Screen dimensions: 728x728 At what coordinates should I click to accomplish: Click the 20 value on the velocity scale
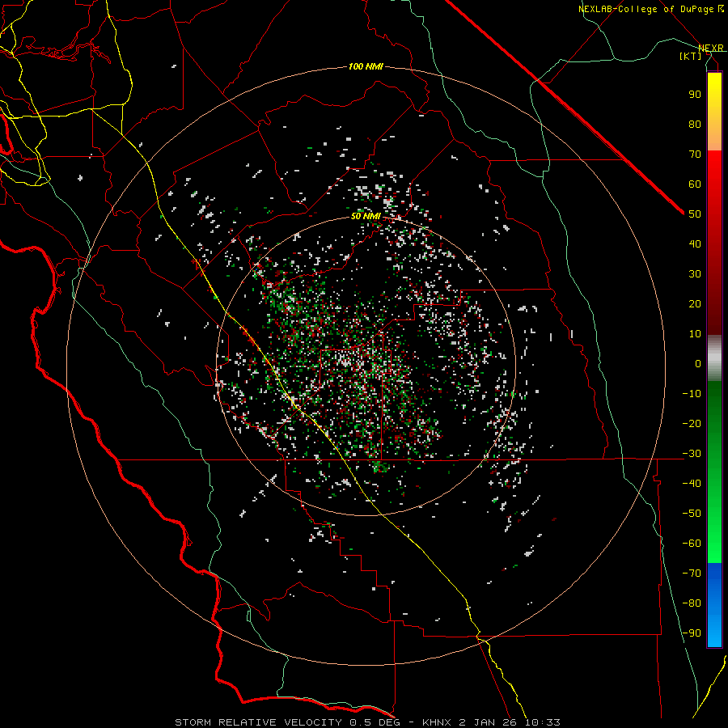click(695, 303)
